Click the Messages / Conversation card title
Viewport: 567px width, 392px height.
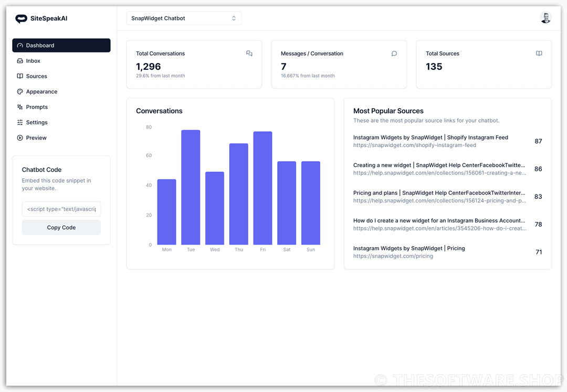[312, 54]
